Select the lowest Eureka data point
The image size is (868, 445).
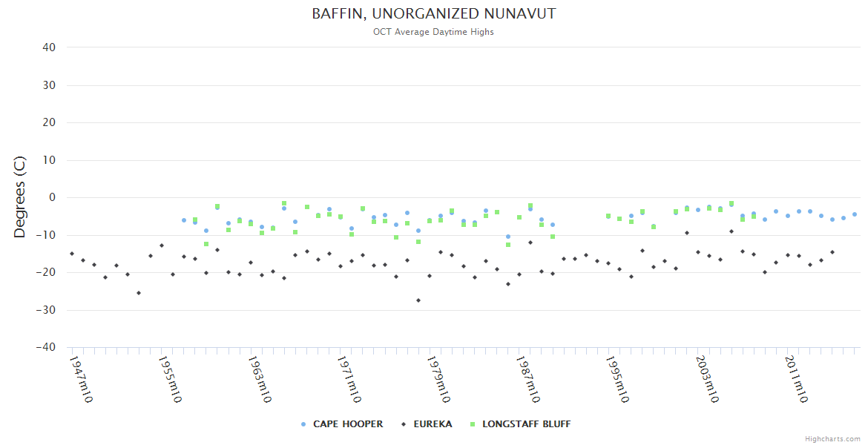[x=418, y=300]
